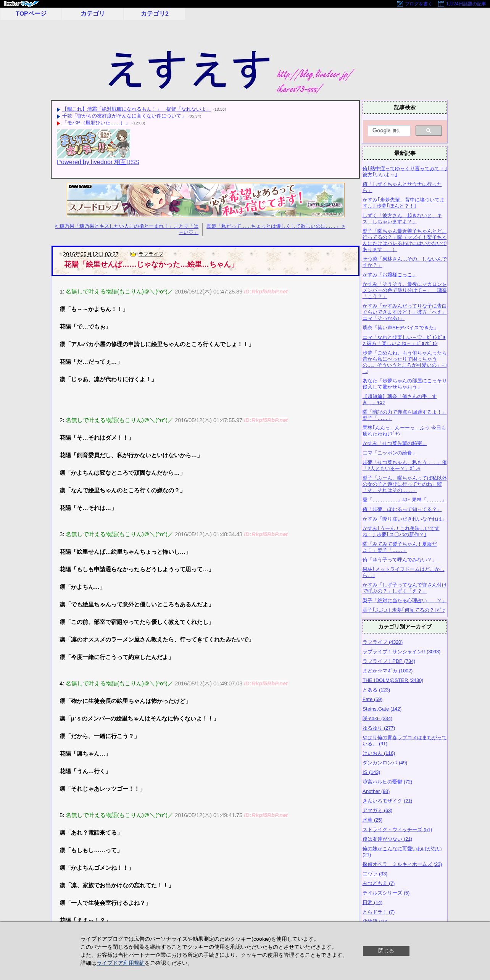Focus the Google search input field
Image resolution: width=490 pixels, height=980 pixels.
click(x=389, y=131)
